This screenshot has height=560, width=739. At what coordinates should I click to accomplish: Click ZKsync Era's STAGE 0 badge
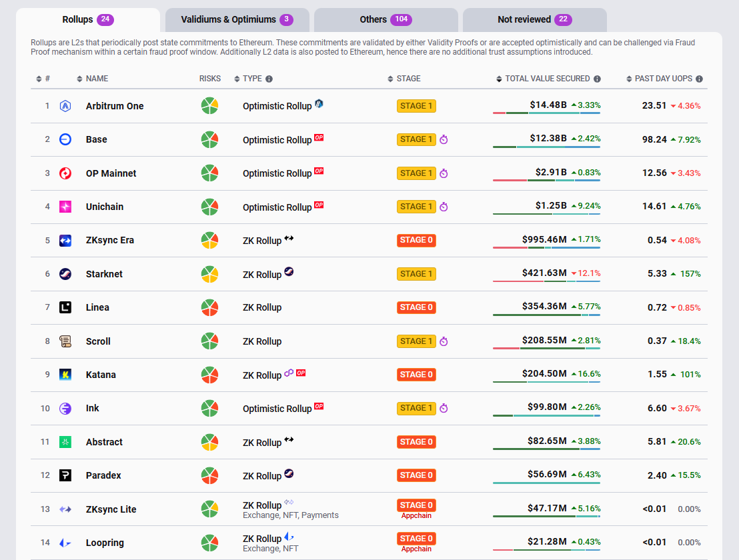(416, 240)
